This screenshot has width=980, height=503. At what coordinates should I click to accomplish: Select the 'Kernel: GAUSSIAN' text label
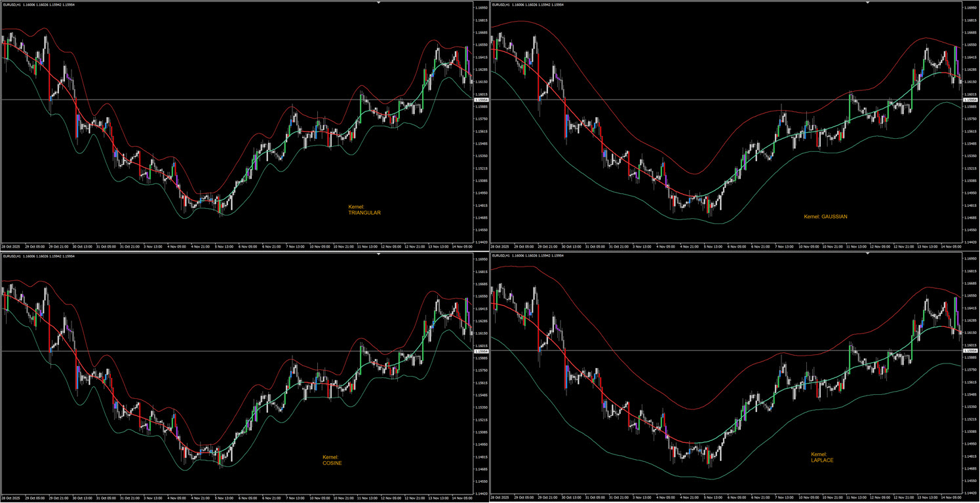click(825, 217)
